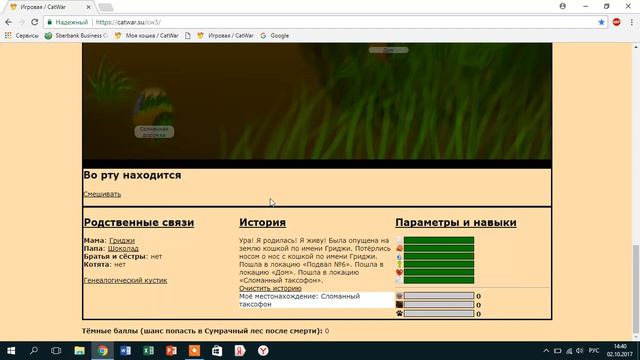The image size is (640, 360).
Task: Click the volume speaker tray icon
Action: (579, 351)
